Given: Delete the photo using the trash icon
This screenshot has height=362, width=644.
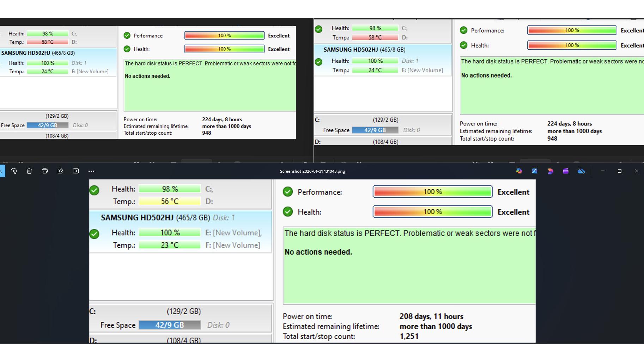Looking at the screenshot, I should click(x=29, y=171).
